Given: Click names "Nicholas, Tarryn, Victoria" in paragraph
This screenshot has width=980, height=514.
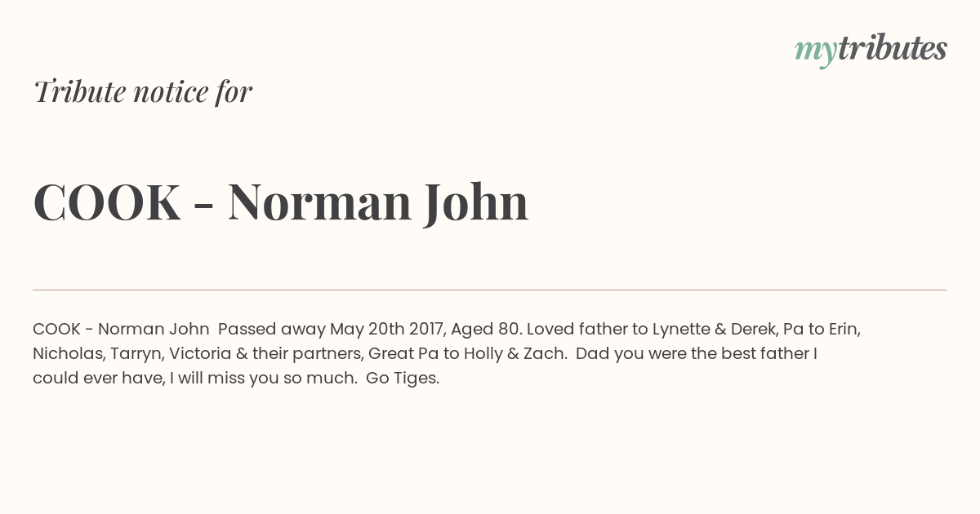Looking at the screenshot, I should pyautogui.click(x=147, y=354).
